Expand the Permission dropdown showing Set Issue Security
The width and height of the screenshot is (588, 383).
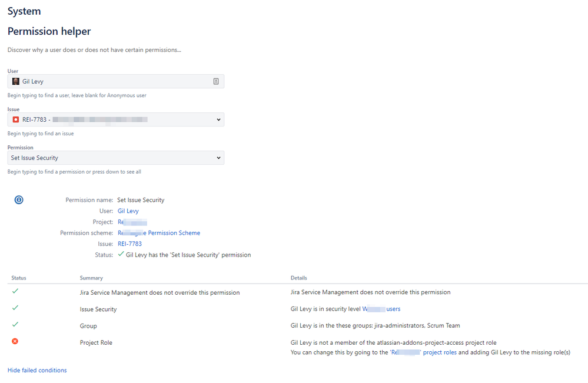pyautogui.click(x=218, y=158)
